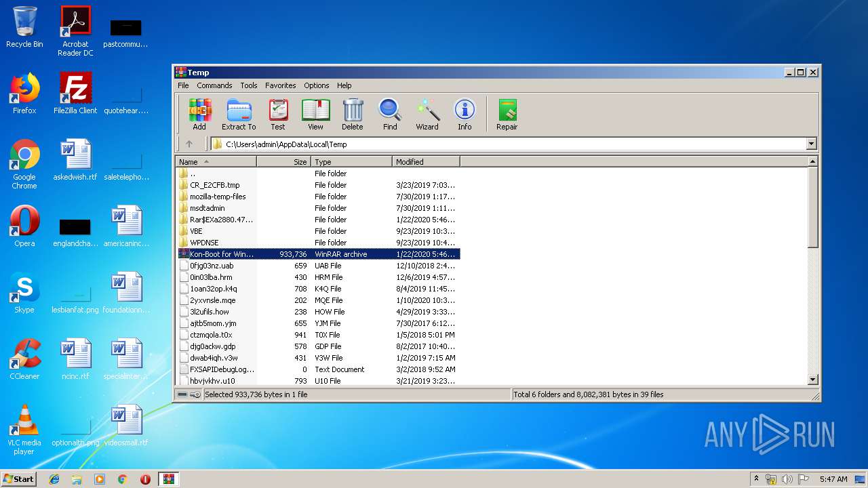
Task: Select the parent '..' folder row
Action: [x=319, y=174]
